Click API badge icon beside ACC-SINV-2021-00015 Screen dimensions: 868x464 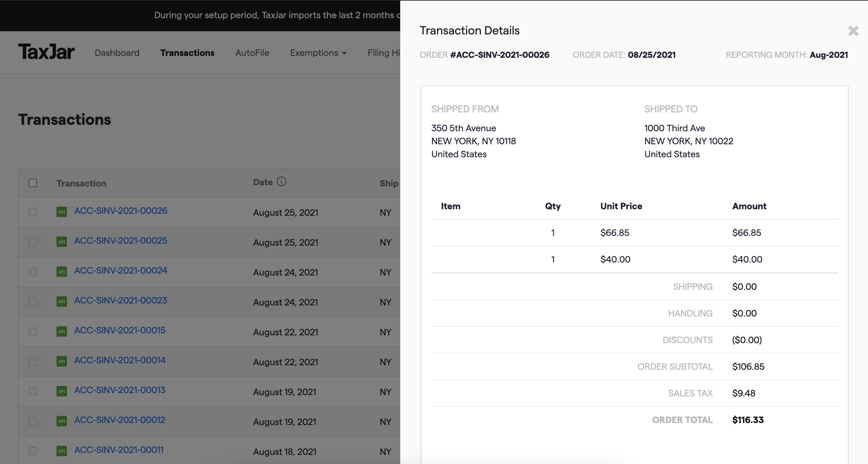pos(62,331)
